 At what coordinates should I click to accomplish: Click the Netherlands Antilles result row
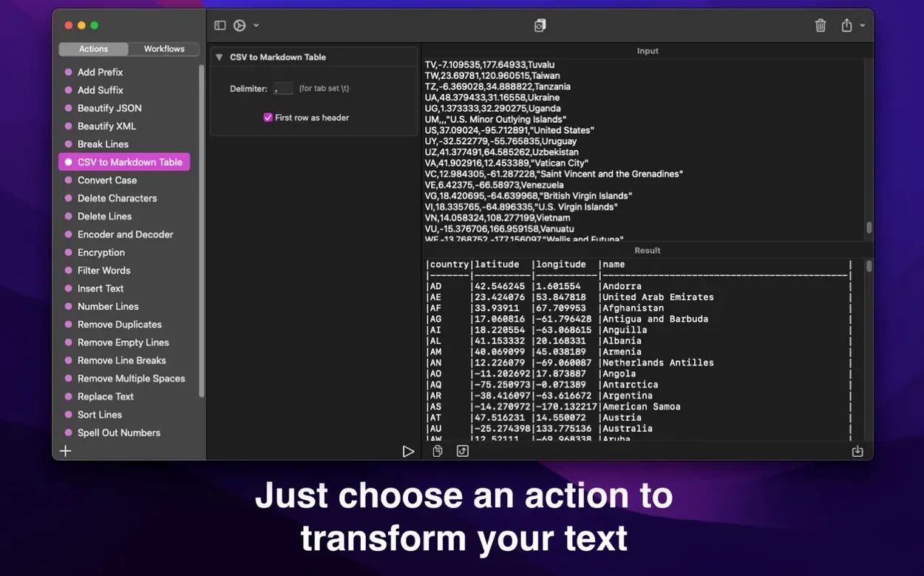pos(639,363)
